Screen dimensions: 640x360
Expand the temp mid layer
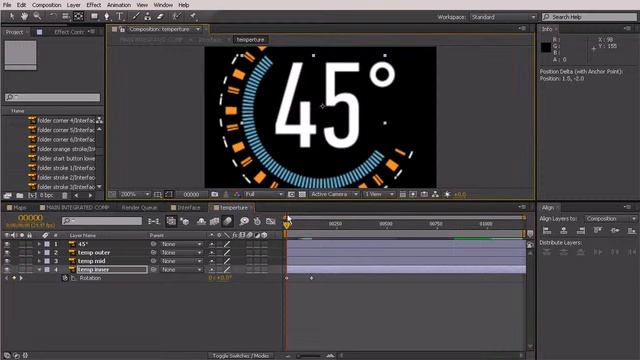40,261
